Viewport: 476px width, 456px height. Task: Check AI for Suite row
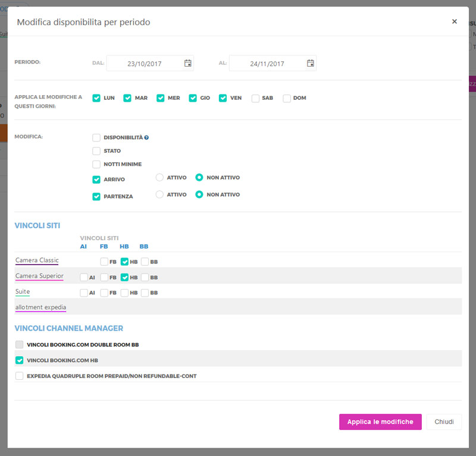click(84, 293)
